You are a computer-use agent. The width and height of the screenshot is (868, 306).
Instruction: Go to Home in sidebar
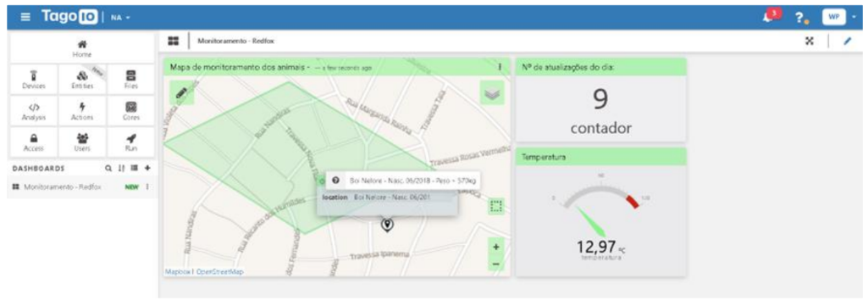pyautogui.click(x=82, y=48)
